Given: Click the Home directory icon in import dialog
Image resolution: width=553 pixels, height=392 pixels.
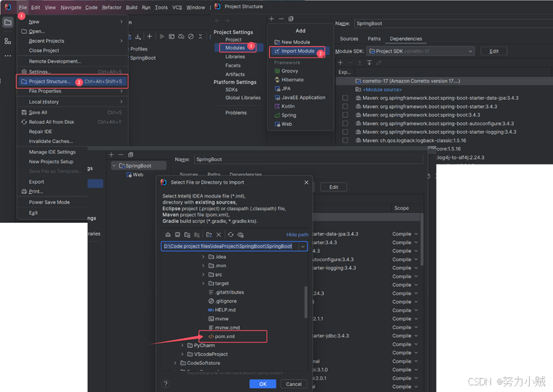Looking at the screenshot, I should (x=169, y=235).
